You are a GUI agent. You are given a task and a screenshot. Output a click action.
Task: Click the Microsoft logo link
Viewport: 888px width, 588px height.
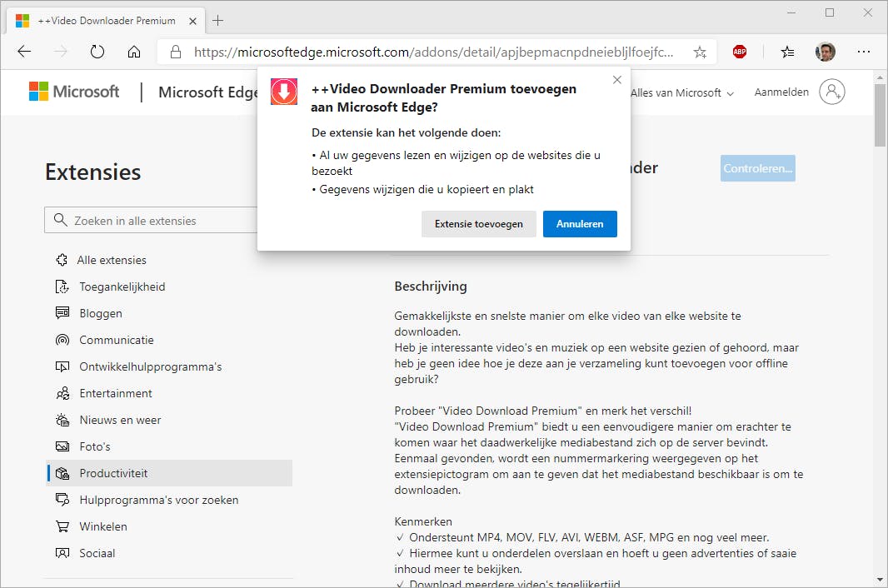point(75,92)
